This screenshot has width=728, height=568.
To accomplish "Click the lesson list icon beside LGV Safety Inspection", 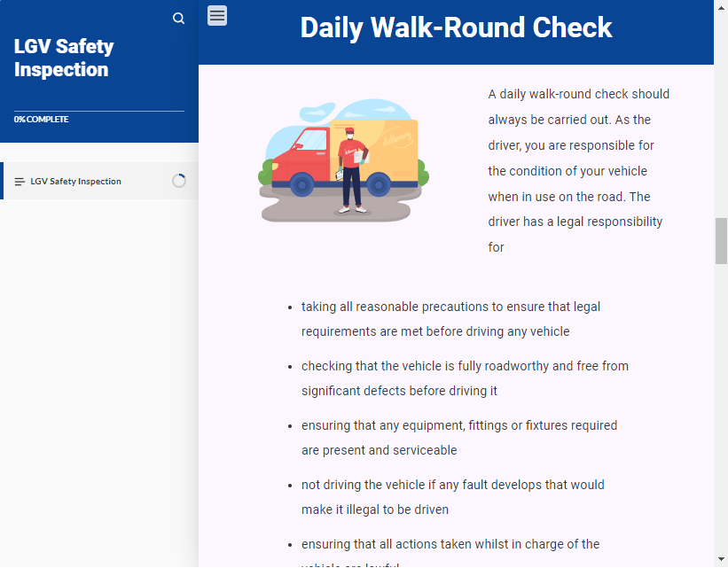I will pos(20,182).
